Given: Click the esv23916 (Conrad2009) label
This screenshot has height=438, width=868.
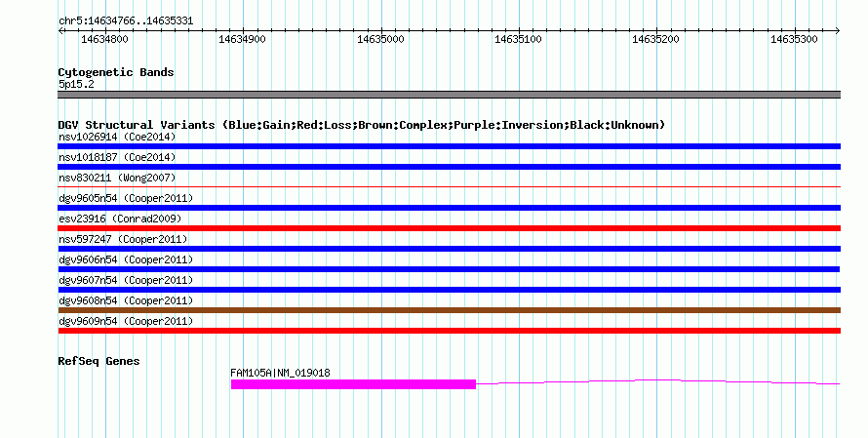Looking at the screenshot, I should coord(120,219).
